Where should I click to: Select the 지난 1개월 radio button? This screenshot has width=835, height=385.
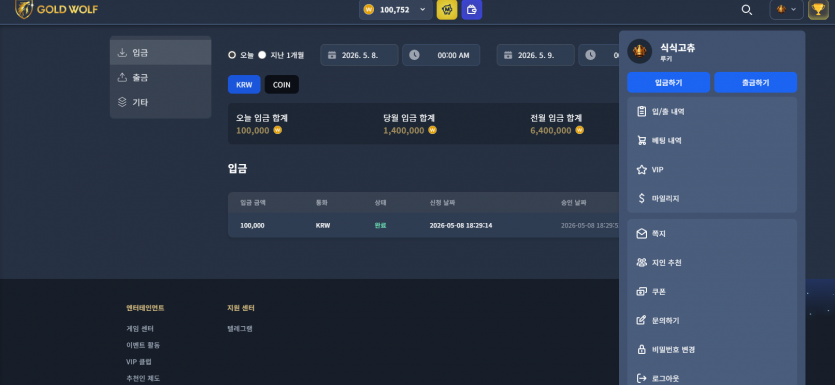pos(262,55)
